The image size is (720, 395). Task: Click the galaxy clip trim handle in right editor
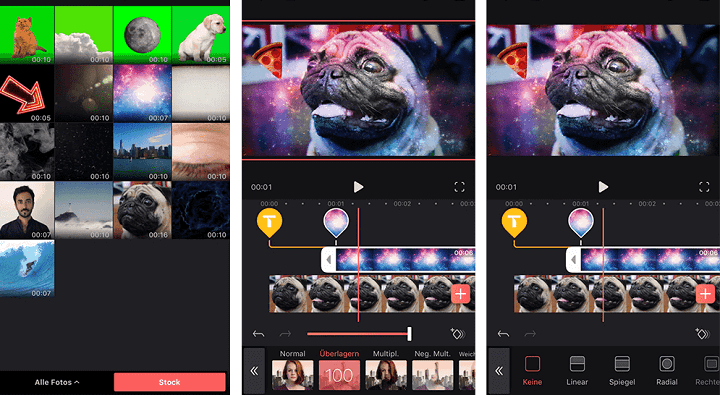click(574, 260)
